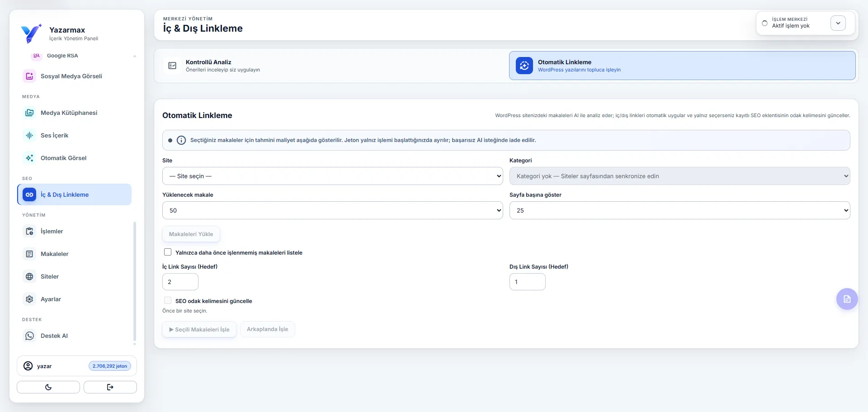
Task: Open Sayfa başına göster dropdown
Action: coord(679,210)
